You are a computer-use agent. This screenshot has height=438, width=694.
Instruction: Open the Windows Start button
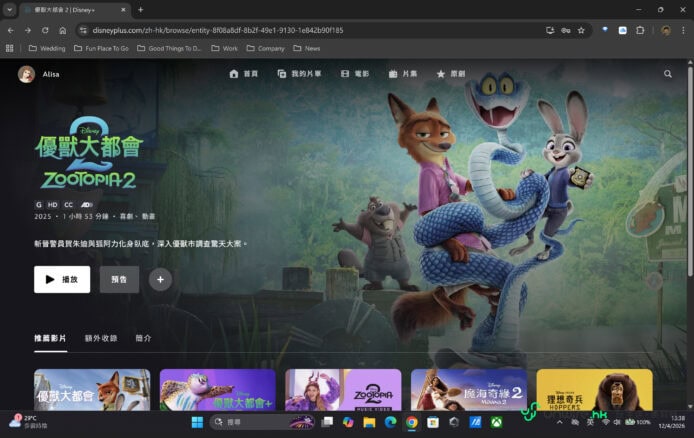pyautogui.click(x=197, y=423)
